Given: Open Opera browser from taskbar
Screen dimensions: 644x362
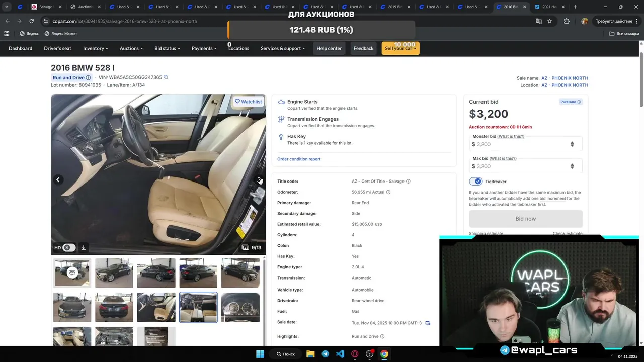Looking at the screenshot, I should tap(355, 354).
